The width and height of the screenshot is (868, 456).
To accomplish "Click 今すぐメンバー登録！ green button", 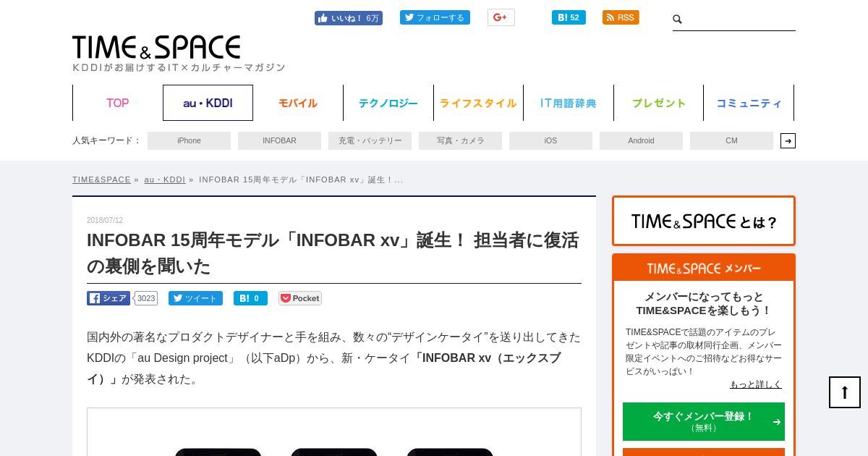I will click(704, 421).
